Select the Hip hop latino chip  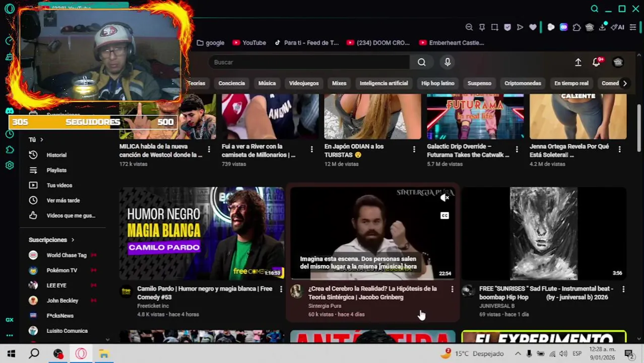coord(438,83)
